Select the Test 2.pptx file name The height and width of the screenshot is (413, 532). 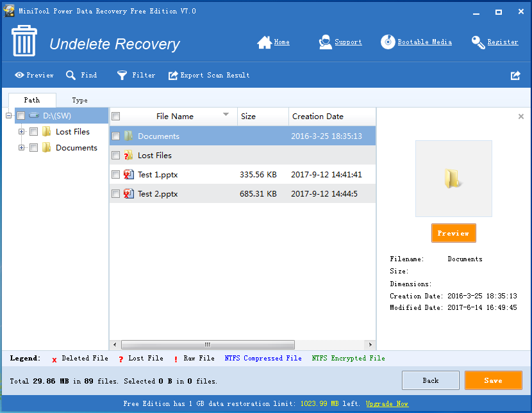pos(158,194)
